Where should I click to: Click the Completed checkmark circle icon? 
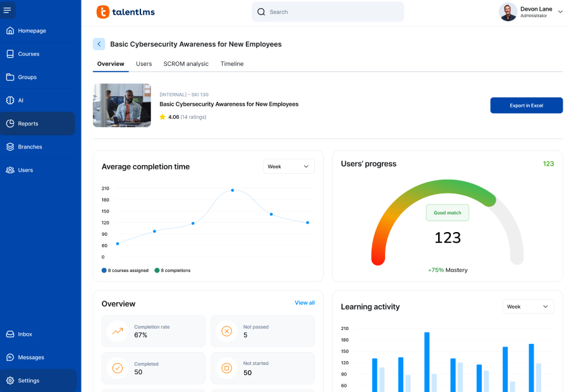pyautogui.click(x=118, y=368)
